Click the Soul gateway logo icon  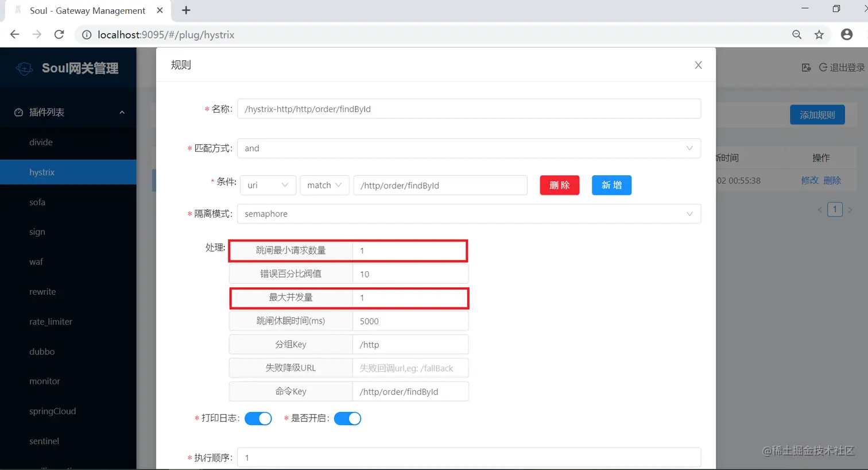tap(24, 68)
